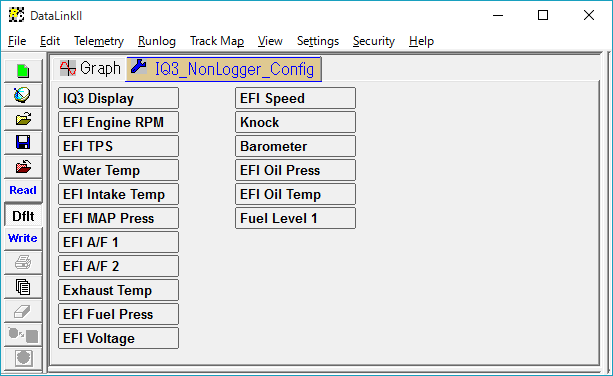Open file using yellow folder icon
Screen dimensions: 613x376
tap(23, 119)
